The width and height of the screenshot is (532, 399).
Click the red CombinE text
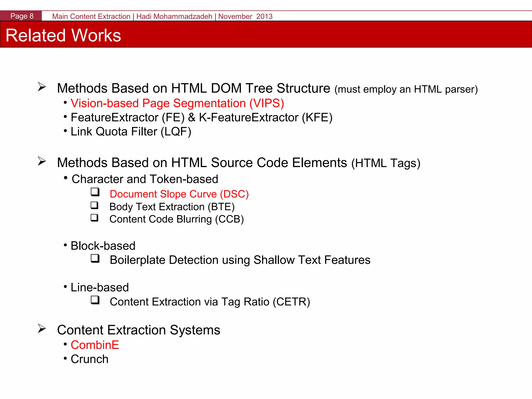95,345
